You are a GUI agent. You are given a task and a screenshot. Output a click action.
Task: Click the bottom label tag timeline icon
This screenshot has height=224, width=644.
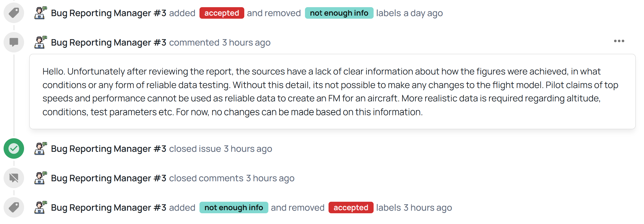tap(14, 207)
